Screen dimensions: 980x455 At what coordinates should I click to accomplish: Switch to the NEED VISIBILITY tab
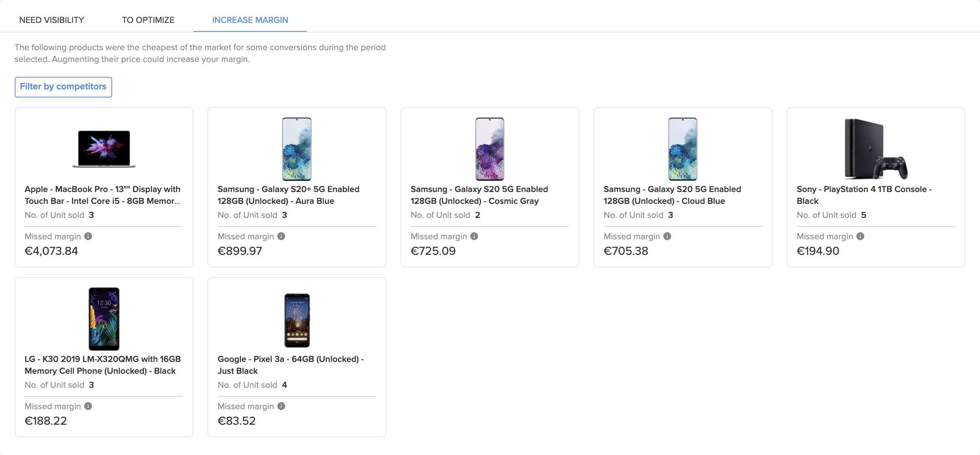click(x=52, y=20)
